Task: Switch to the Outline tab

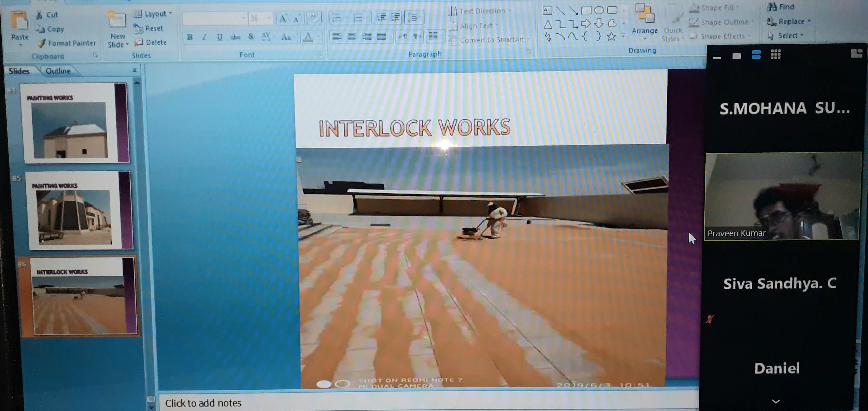Action: click(x=58, y=71)
